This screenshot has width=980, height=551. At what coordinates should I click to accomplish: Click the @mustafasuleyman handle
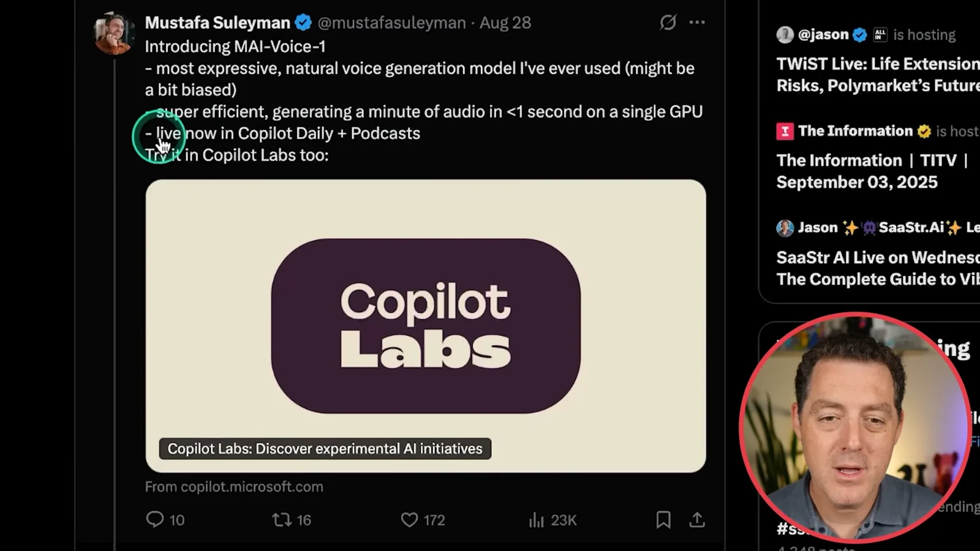(391, 23)
